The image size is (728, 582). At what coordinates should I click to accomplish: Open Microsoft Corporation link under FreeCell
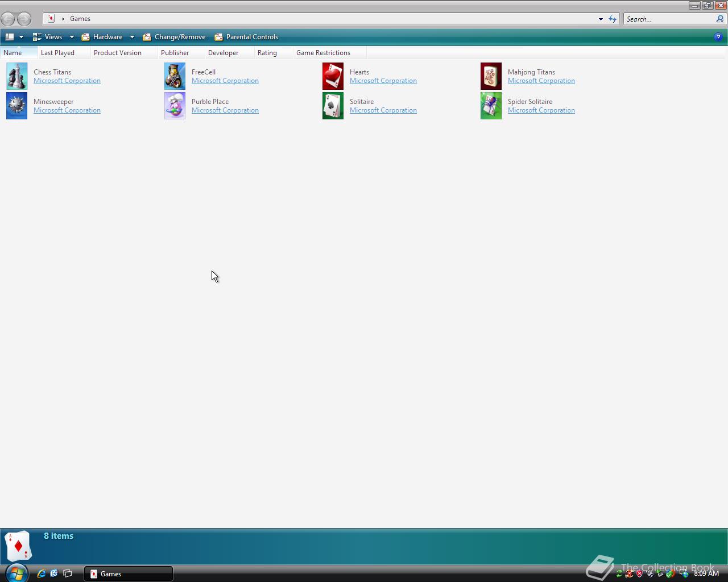click(x=225, y=81)
